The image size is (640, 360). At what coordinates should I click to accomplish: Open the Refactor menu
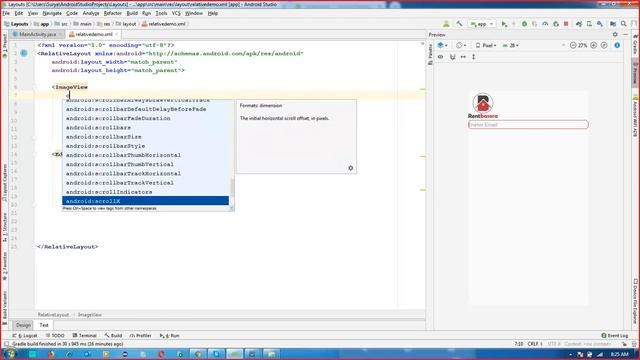(x=113, y=13)
